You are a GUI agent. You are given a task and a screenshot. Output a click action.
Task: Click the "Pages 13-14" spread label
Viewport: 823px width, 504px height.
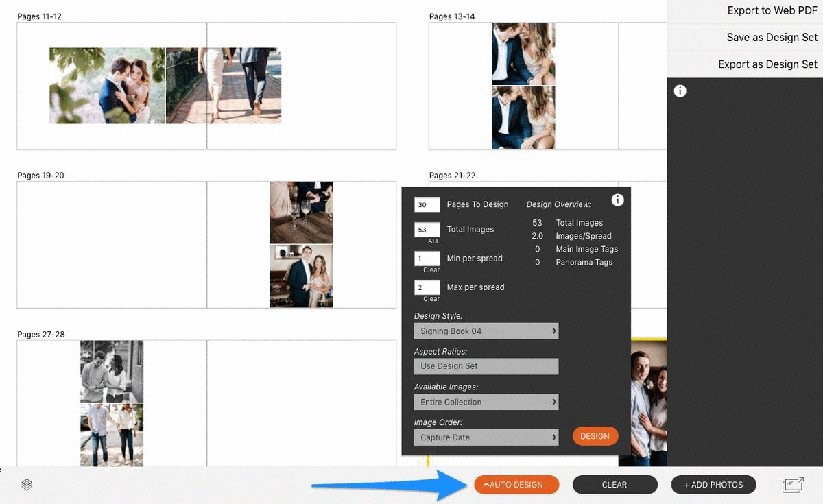(x=452, y=16)
